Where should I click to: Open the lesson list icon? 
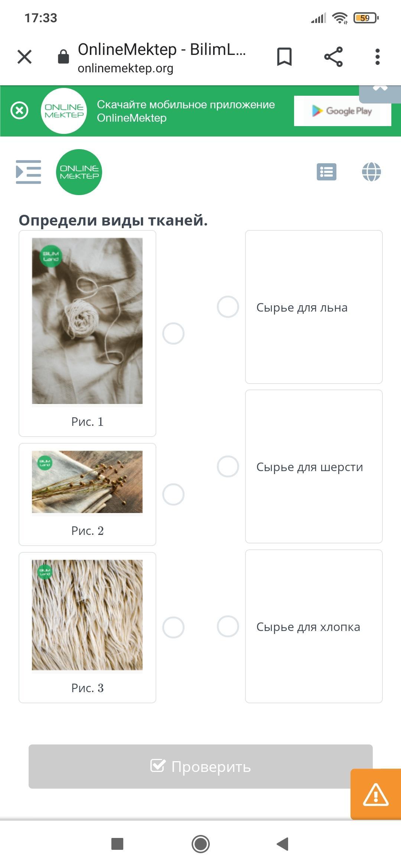327,172
